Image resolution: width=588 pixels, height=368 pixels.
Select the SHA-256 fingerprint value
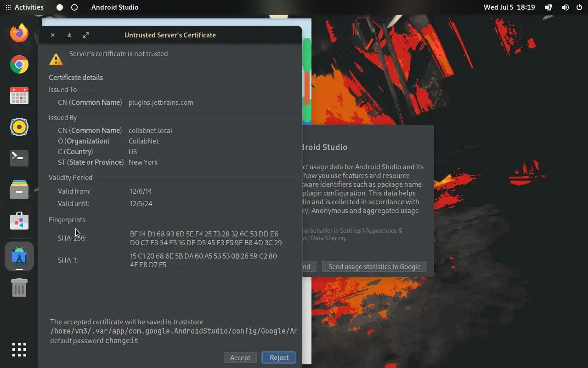pyautogui.click(x=206, y=238)
